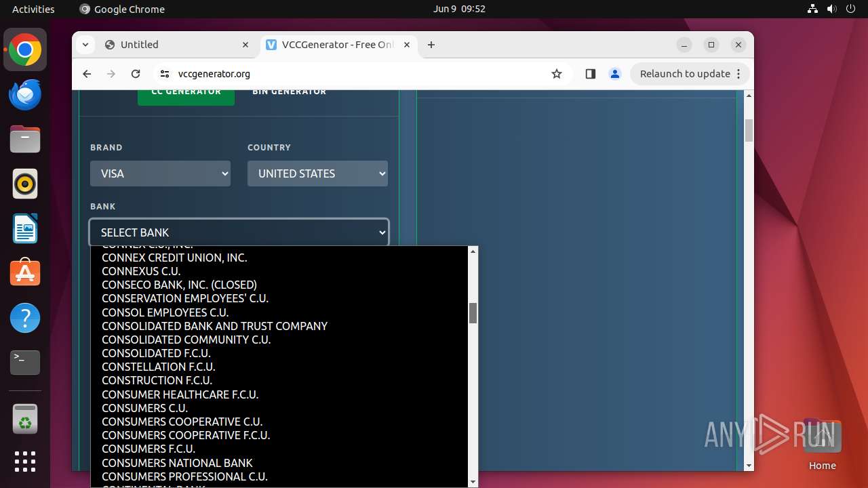Open the Google Chrome app menu in the top bar
Viewport: 868px width, 488px height.
click(x=122, y=9)
